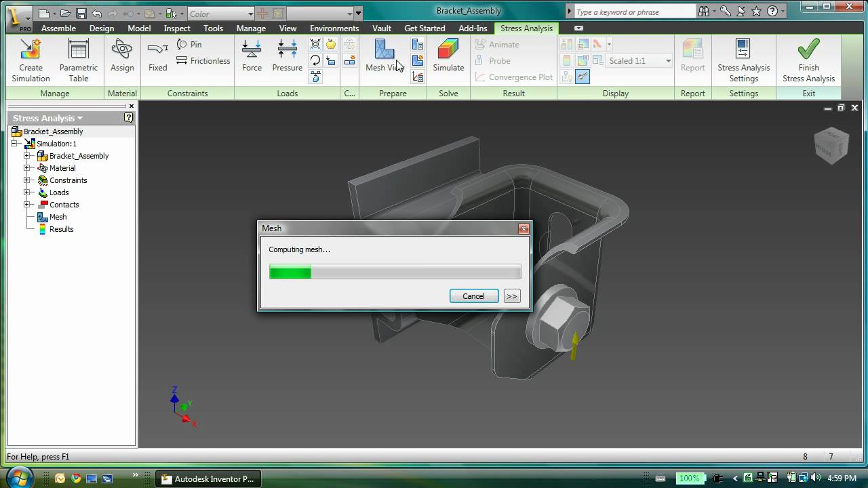Viewport: 868px width, 488px height.
Task: Click the star favorites icon
Action: (x=756, y=12)
